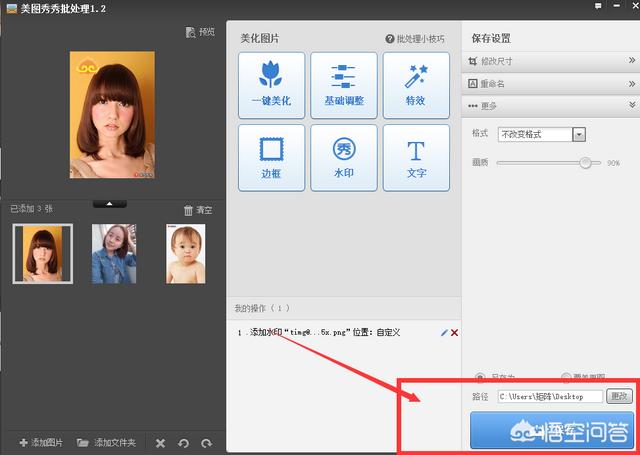Image resolution: width=640 pixels, height=455 pixels.
Task: Click 添加文件夹 to add a folder
Action: (106, 442)
